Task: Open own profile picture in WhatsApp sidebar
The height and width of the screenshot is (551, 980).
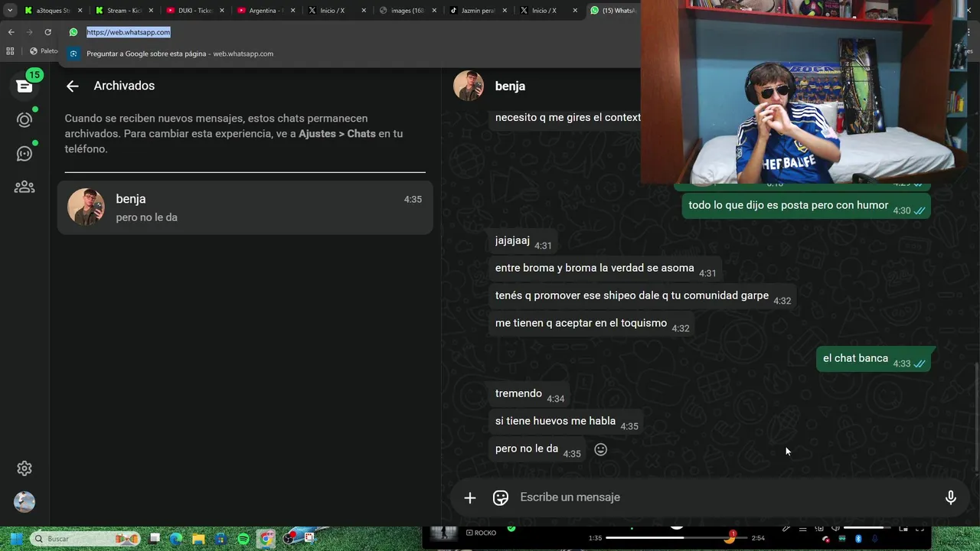Action: pyautogui.click(x=24, y=502)
